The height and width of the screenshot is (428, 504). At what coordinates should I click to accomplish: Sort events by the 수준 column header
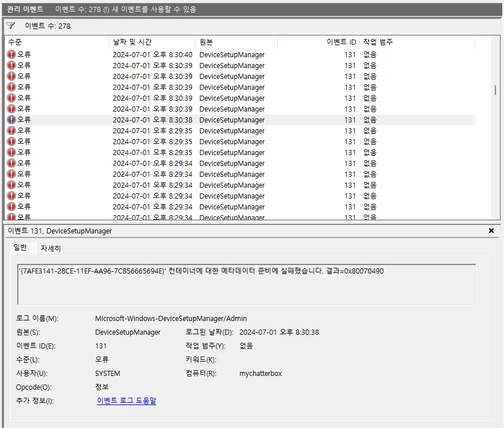pyautogui.click(x=56, y=42)
